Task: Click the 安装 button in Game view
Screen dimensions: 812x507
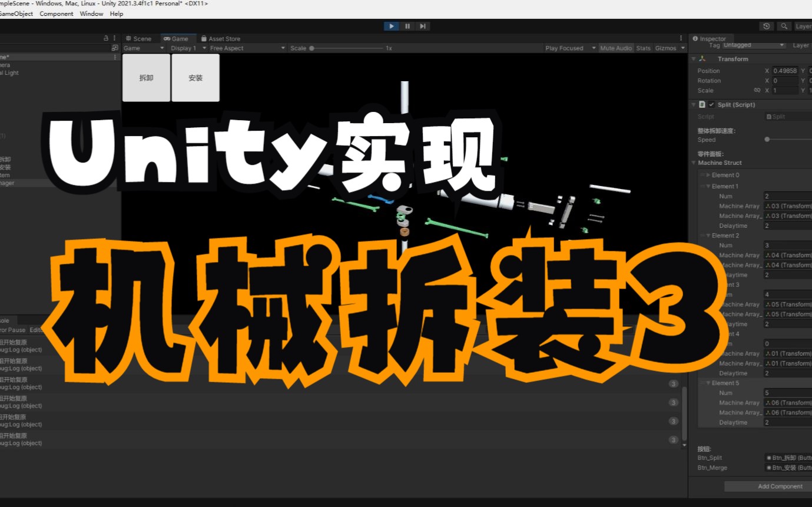Action: click(195, 78)
